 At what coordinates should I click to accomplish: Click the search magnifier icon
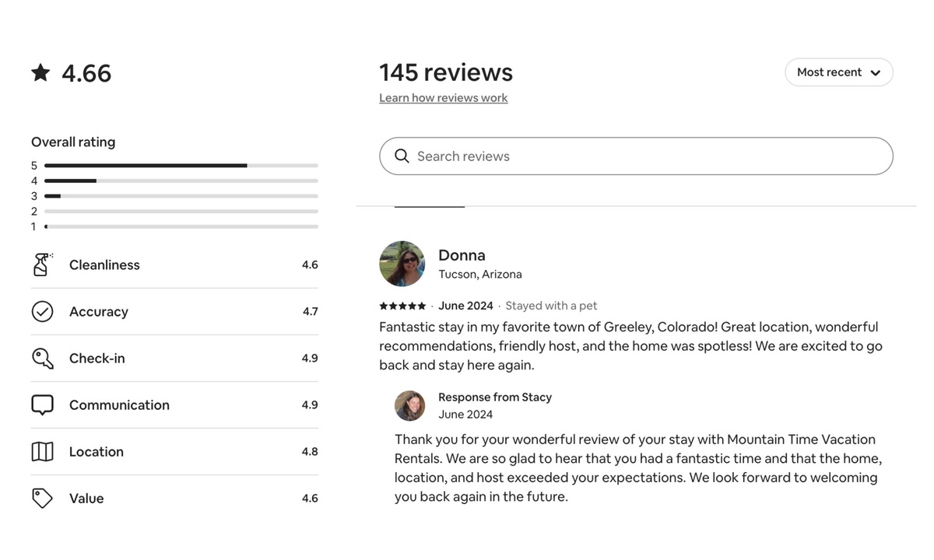[402, 156]
